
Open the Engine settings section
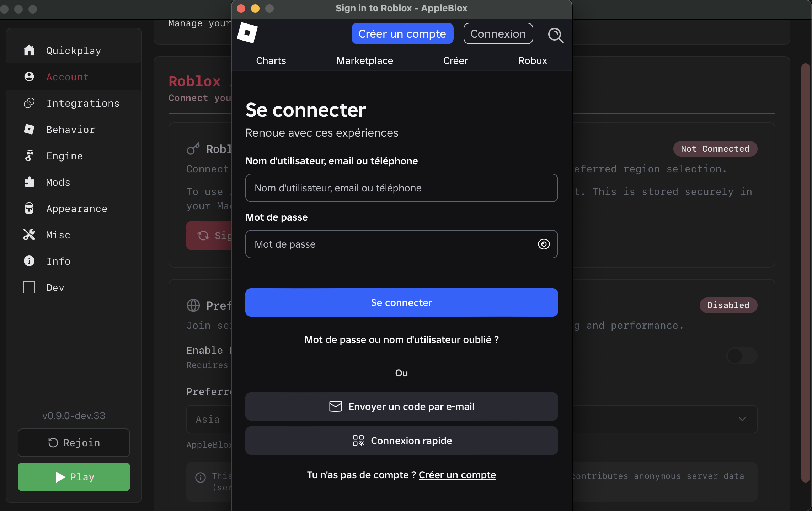(x=64, y=156)
